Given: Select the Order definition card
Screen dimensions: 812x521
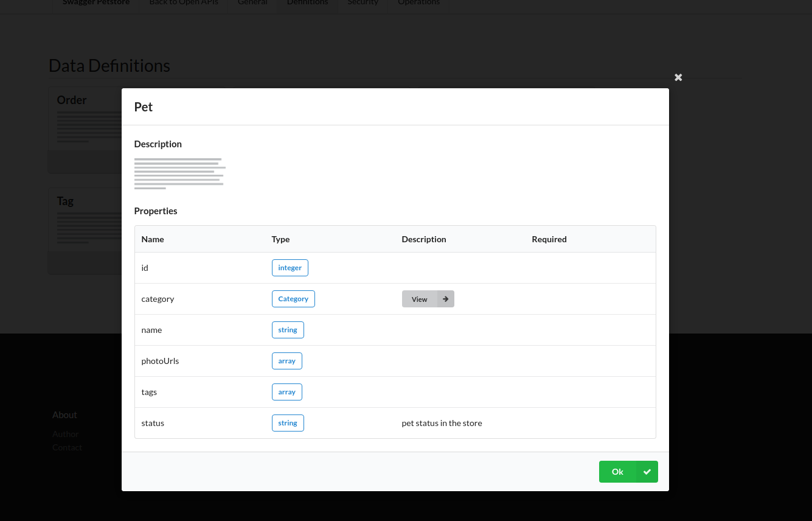Looking at the screenshot, I should [85, 130].
